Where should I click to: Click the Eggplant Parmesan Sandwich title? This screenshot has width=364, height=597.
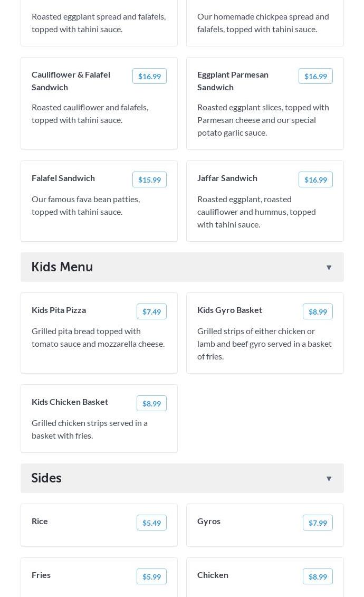(233, 81)
